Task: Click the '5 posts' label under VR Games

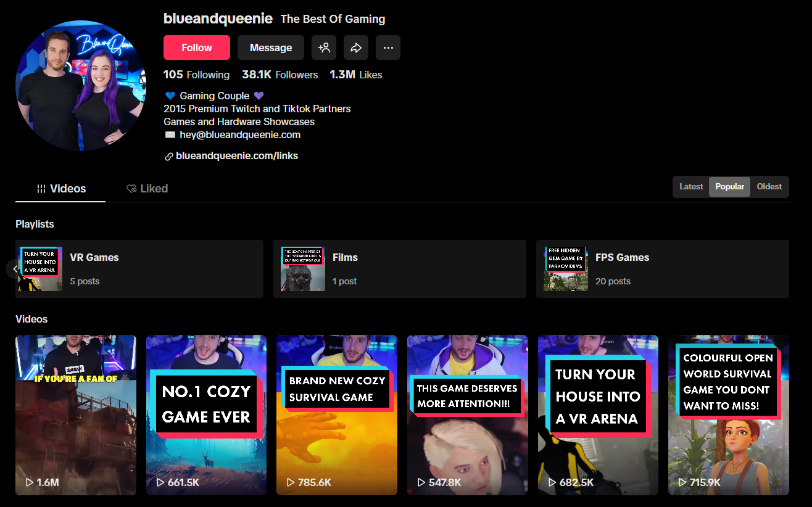Action: tap(85, 281)
